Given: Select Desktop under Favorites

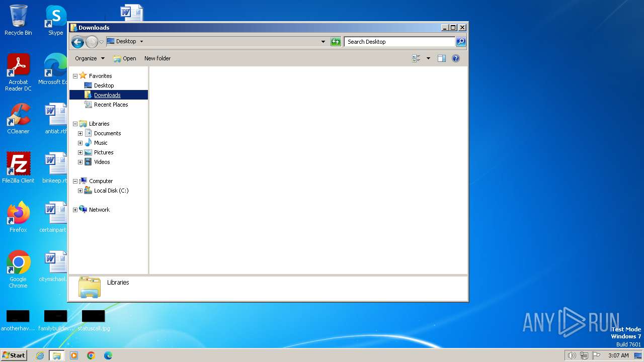Looking at the screenshot, I should (104, 85).
